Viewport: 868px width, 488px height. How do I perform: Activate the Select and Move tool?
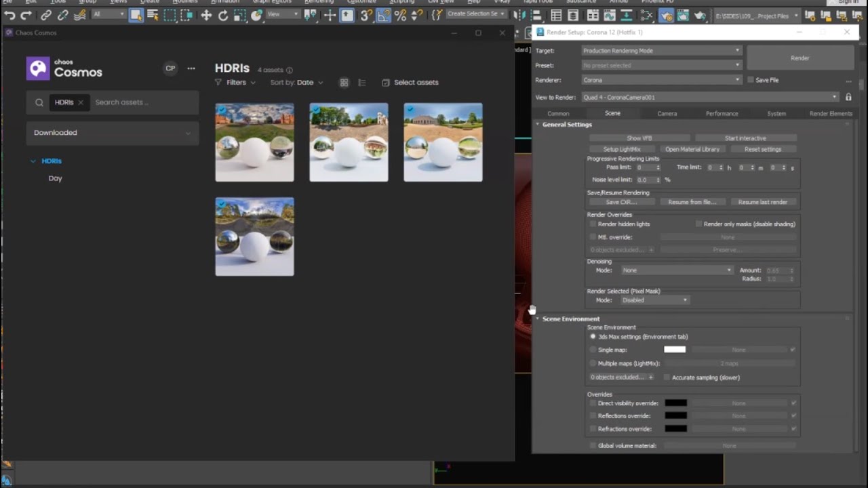206,15
